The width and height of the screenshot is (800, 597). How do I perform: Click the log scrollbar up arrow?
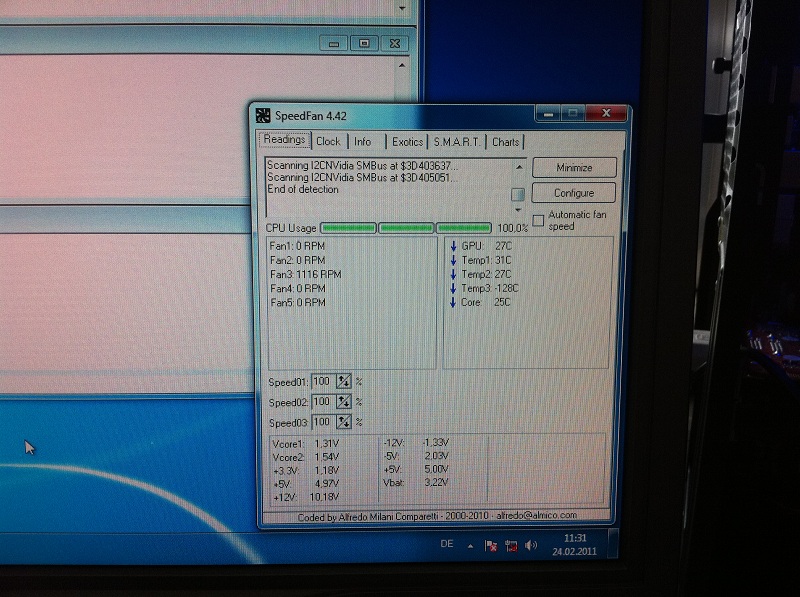[518, 167]
